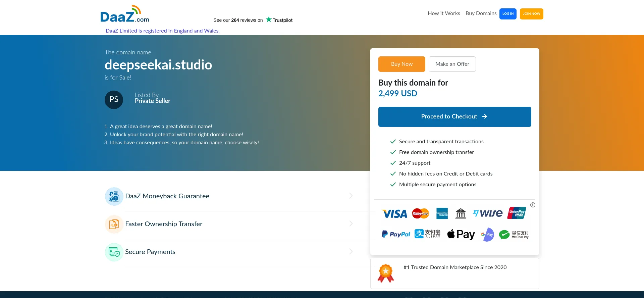
Task: Click the WeChat Pay icon
Action: 514,234
